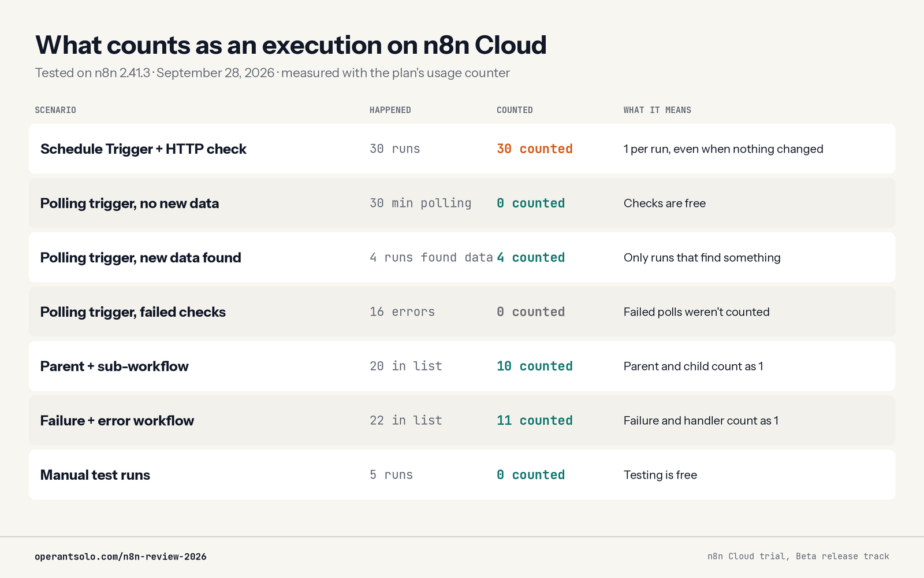Image resolution: width=924 pixels, height=578 pixels.
Task: Select 'Polling trigger, new data found' row title
Action: coord(141,258)
